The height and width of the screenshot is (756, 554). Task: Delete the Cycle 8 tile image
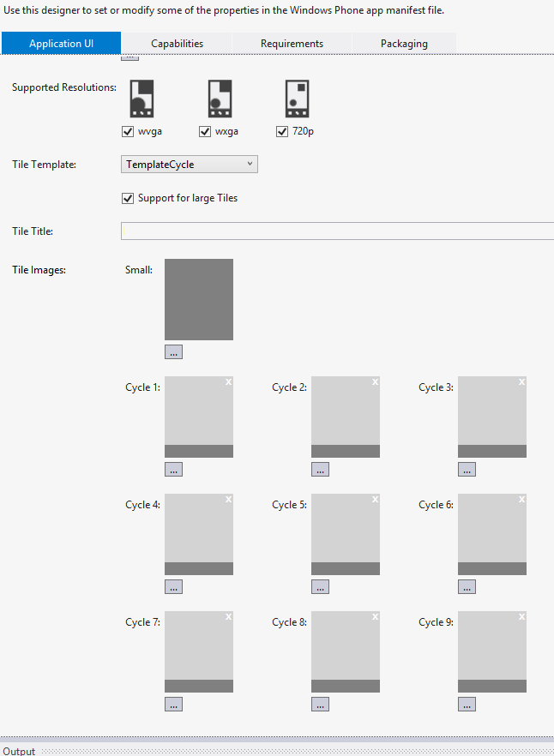[x=375, y=616]
